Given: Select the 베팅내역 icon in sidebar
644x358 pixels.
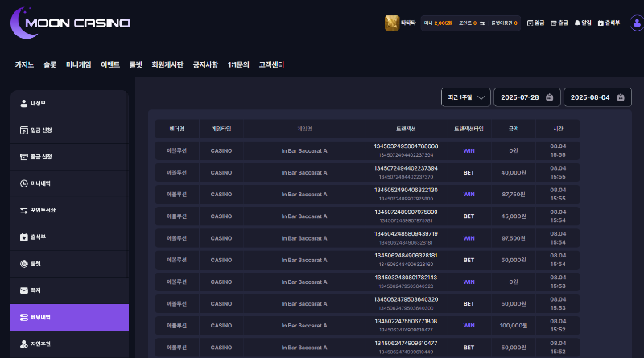Looking at the screenshot, I should click(24, 317).
